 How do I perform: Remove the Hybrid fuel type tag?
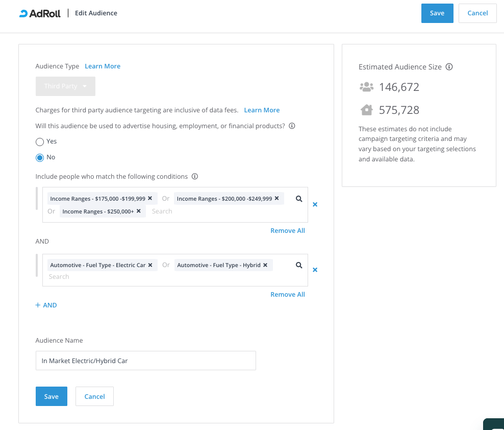[x=265, y=265]
